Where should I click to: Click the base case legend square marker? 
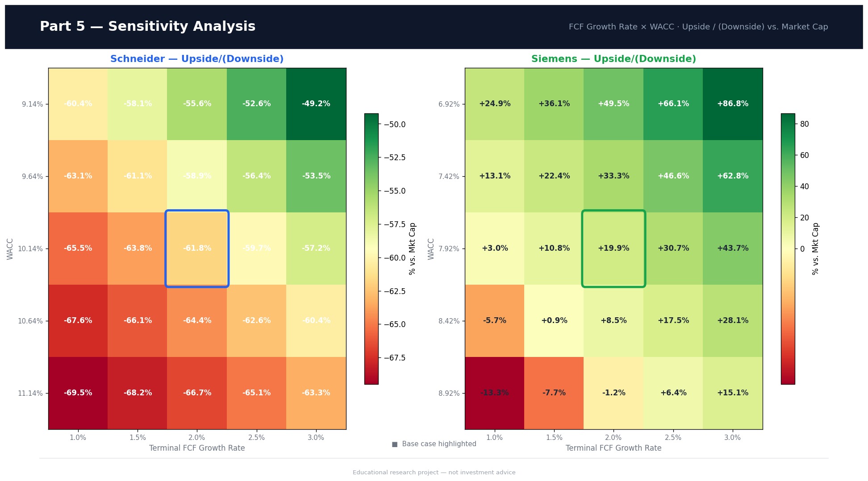pyautogui.click(x=395, y=444)
